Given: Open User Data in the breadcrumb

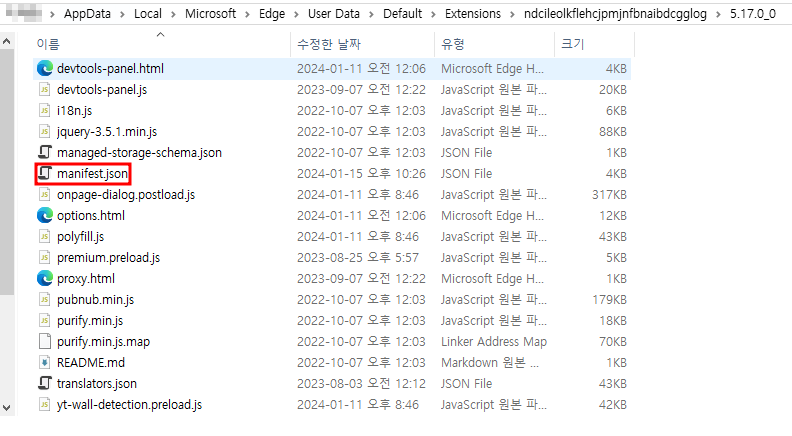Looking at the screenshot, I should pyautogui.click(x=334, y=14).
